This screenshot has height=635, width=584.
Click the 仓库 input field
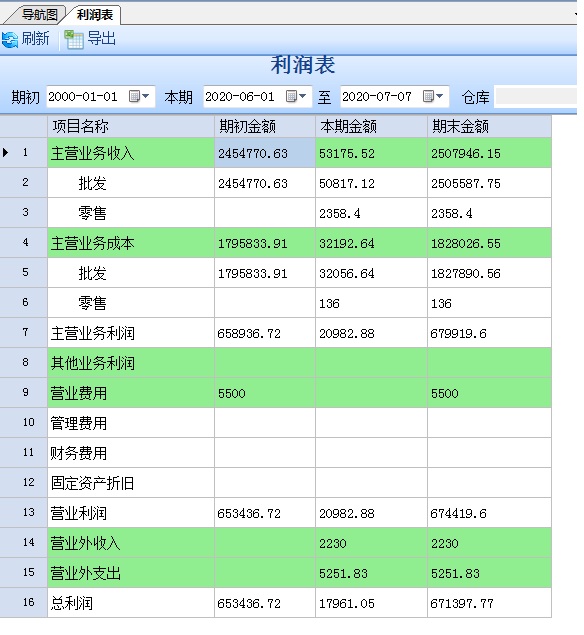pyautogui.click(x=535, y=97)
